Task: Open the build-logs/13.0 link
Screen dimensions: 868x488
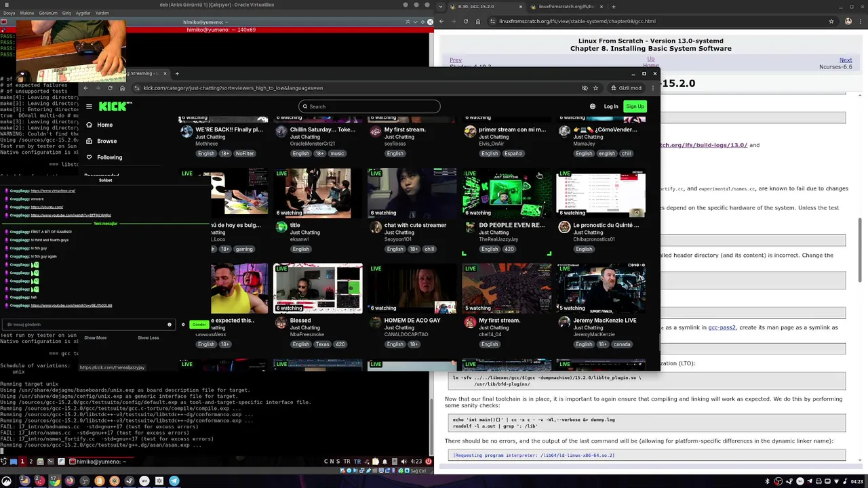Action: pyautogui.click(x=704, y=145)
